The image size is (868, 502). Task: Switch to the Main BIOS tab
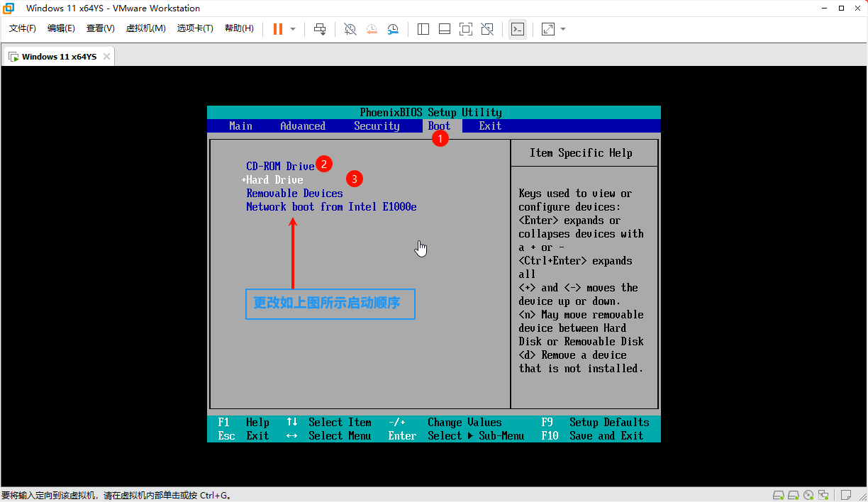pyautogui.click(x=240, y=126)
